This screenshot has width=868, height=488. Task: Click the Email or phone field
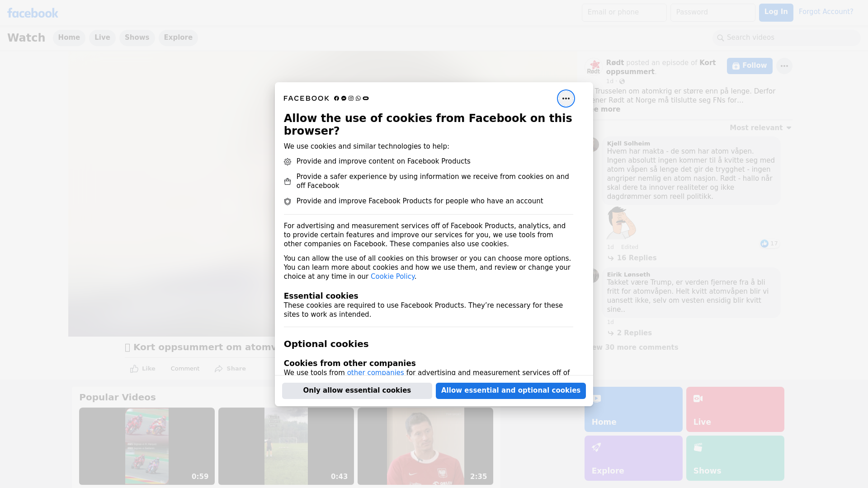click(624, 13)
